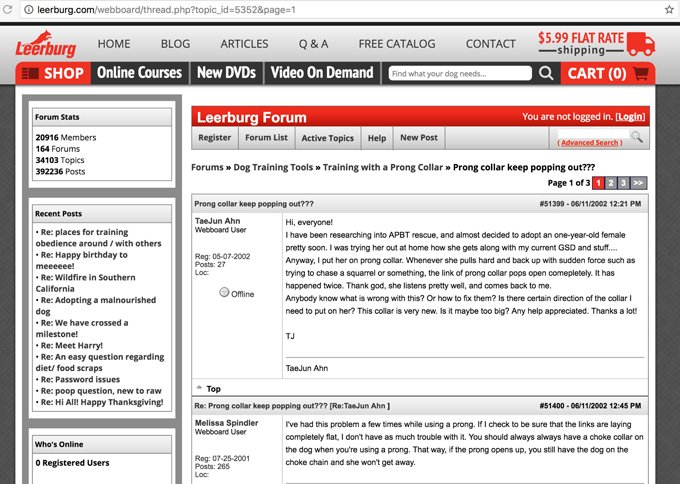The height and width of the screenshot is (484, 680).
Task: Open HOME in top navigation
Action: [x=114, y=44]
